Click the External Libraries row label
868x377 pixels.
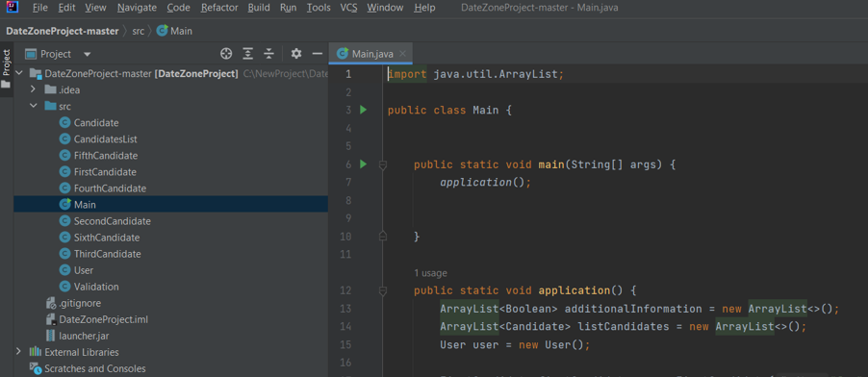coord(82,352)
